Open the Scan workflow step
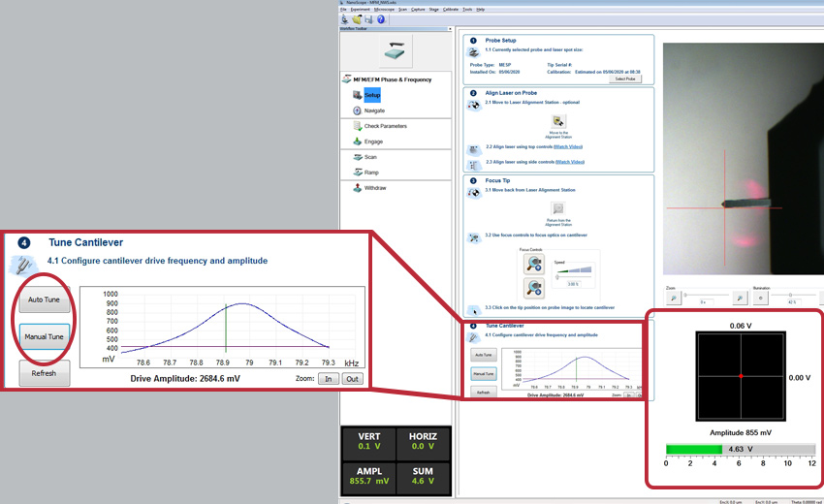This screenshot has width=824, height=504. 370,157
